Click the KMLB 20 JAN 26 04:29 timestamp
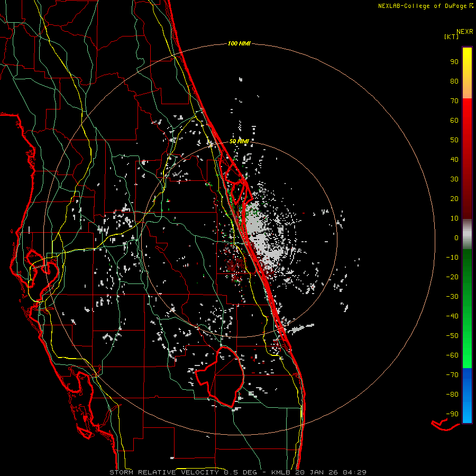The image size is (476, 476). pyautogui.click(x=319, y=472)
